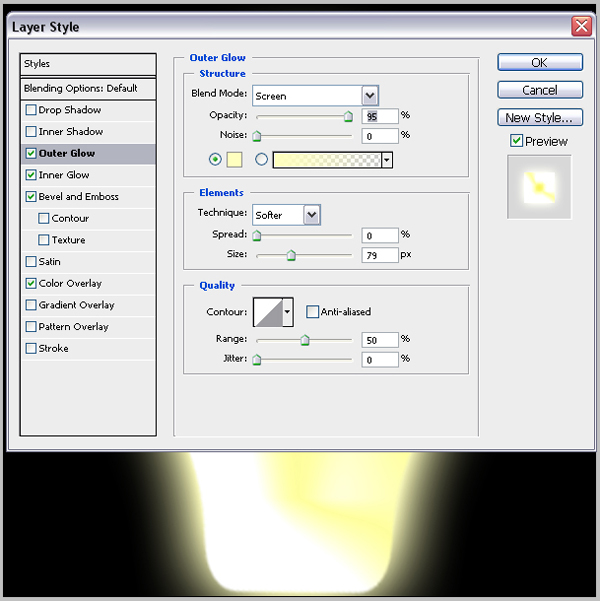
Task: Click the Size value field
Action: (x=380, y=255)
